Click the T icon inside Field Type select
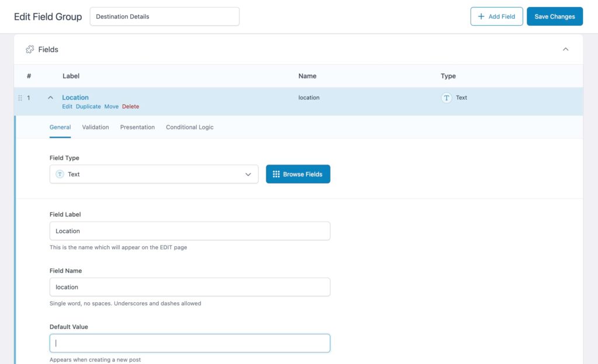 pos(60,174)
